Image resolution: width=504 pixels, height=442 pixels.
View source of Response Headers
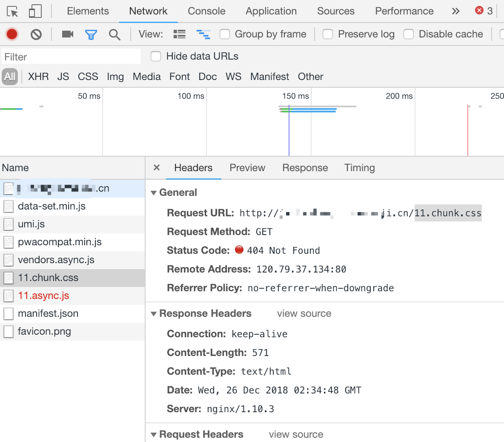(x=304, y=313)
